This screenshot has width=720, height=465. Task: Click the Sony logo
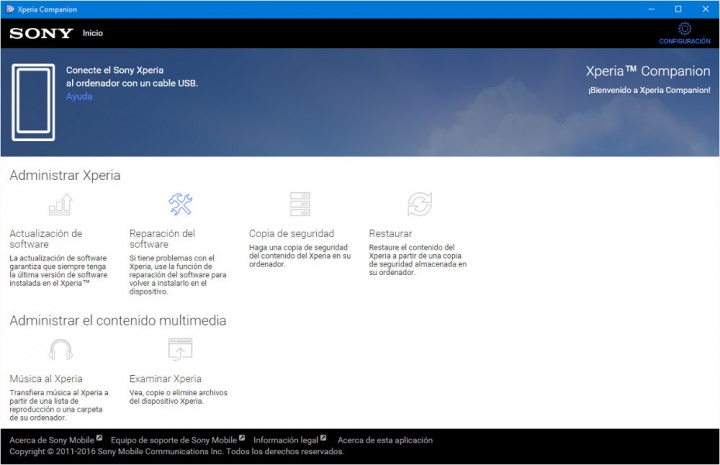click(x=41, y=33)
